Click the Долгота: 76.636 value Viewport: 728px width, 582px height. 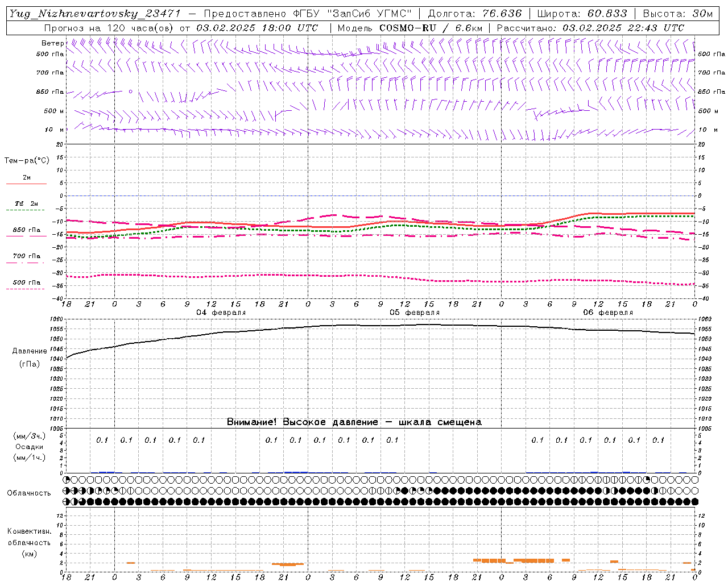click(474, 14)
